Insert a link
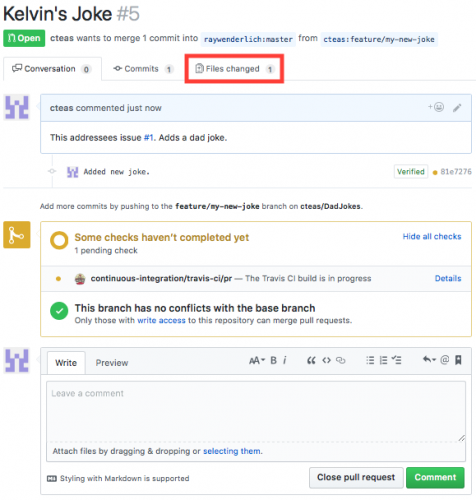Screen dimensions: 476x500 (x=341, y=360)
